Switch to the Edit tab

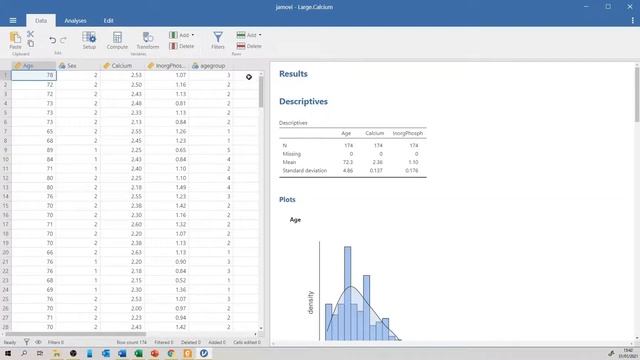(109, 20)
